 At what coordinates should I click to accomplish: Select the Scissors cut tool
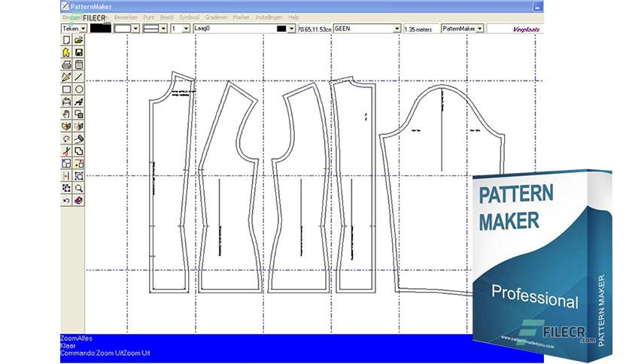point(66,151)
